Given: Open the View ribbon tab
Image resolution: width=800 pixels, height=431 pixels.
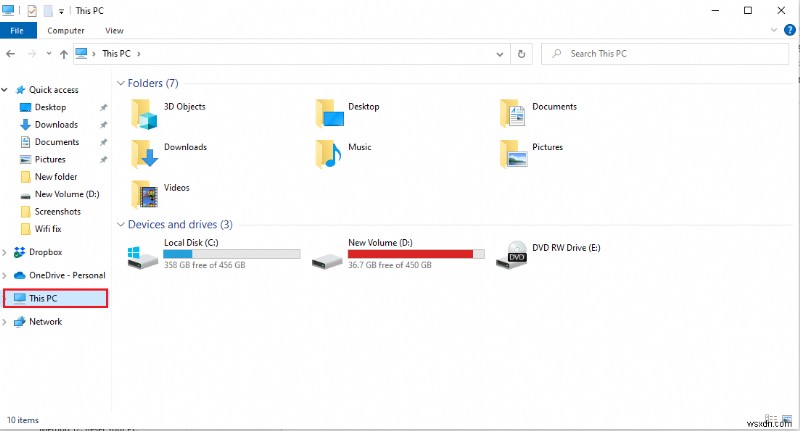Looking at the screenshot, I should pos(114,31).
